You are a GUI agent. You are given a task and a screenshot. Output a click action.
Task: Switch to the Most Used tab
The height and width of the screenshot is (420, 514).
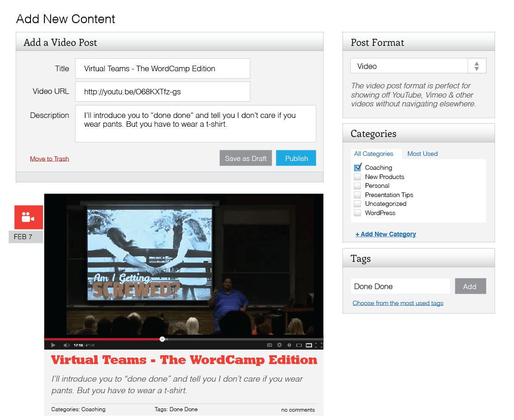[422, 154]
